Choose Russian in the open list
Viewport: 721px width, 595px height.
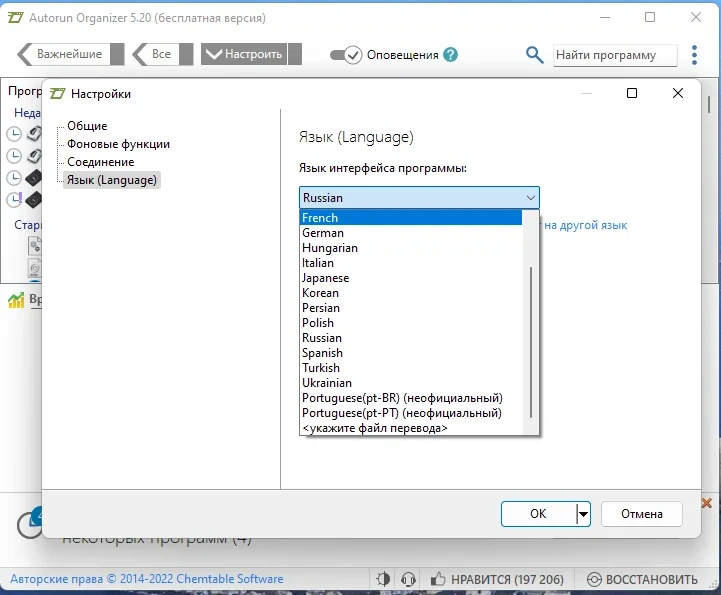(x=411, y=338)
